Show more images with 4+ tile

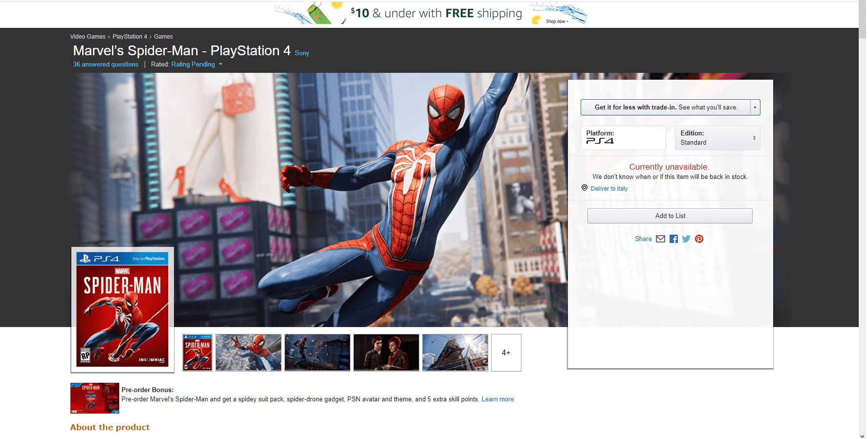coord(506,352)
